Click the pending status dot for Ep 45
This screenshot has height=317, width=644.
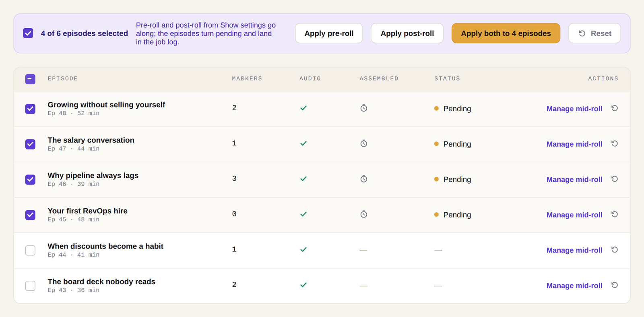436,215
